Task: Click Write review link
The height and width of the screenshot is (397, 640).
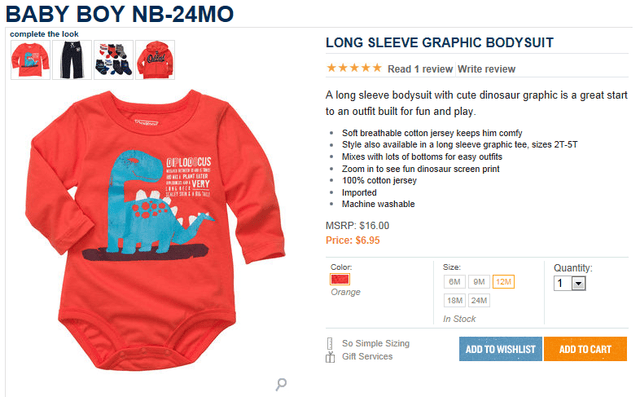Action: [x=487, y=69]
